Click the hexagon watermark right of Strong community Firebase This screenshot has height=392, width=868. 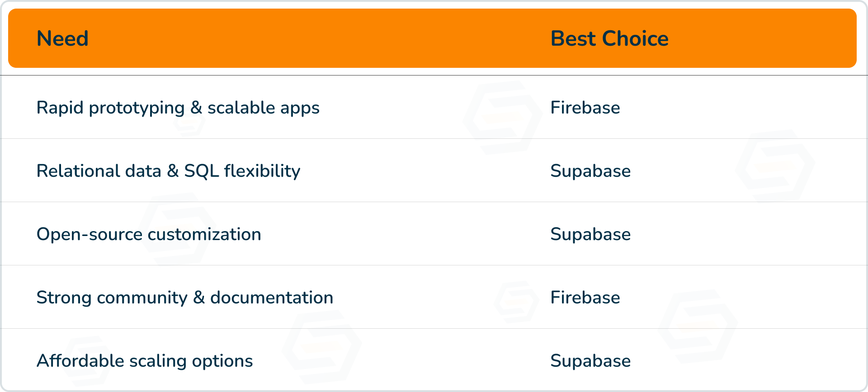pos(698,326)
